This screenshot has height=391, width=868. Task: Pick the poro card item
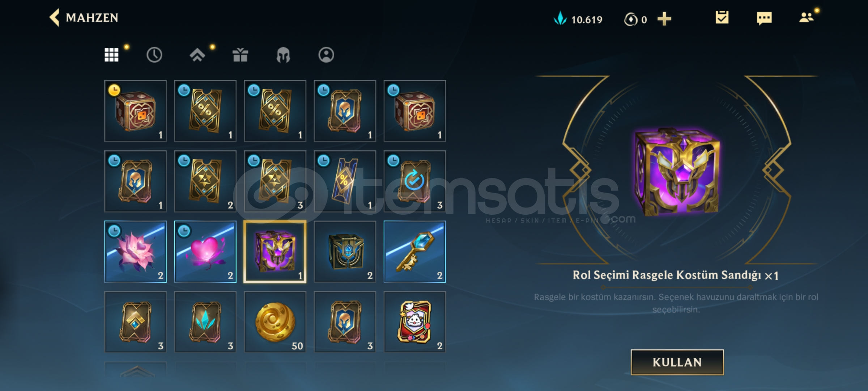click(x=415, y=322)
